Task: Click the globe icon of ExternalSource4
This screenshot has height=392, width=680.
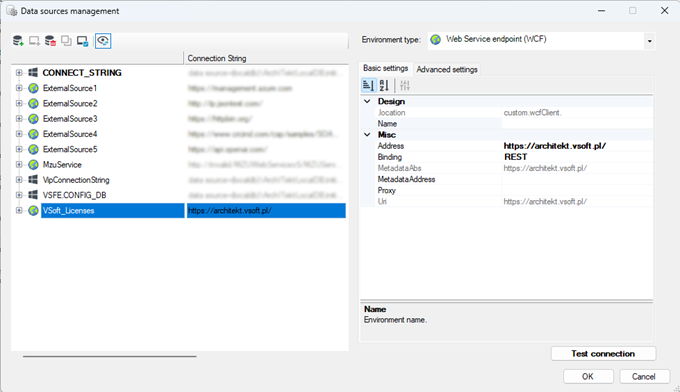Action: [33, 134]
